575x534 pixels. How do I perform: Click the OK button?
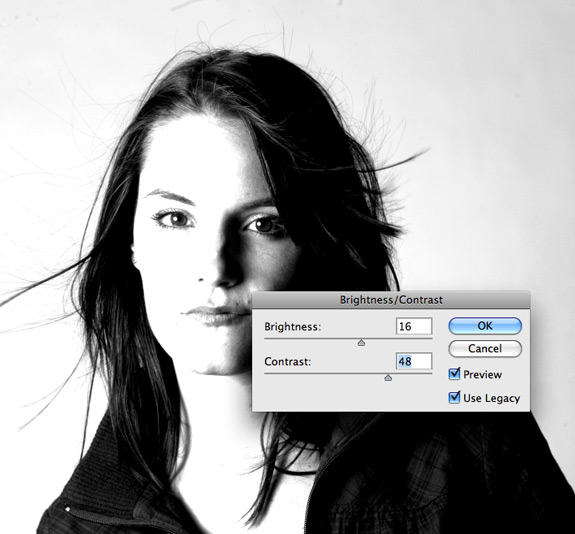(485, 326)
